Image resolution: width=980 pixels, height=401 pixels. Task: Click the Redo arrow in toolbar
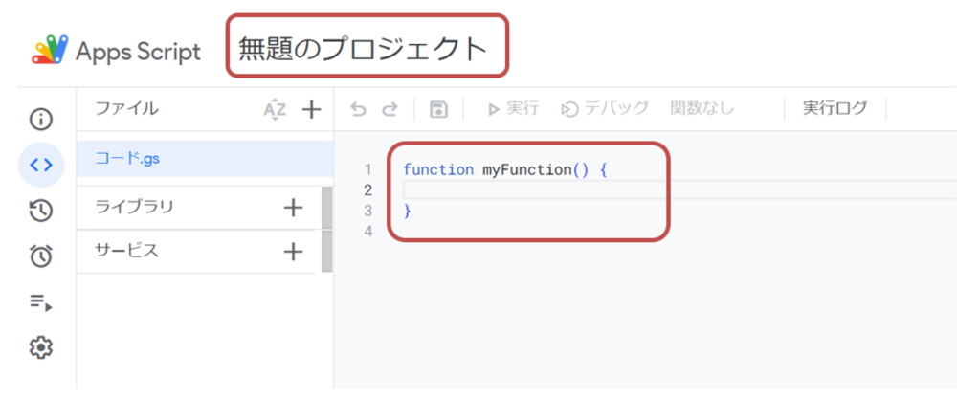(x=390, y=109)
